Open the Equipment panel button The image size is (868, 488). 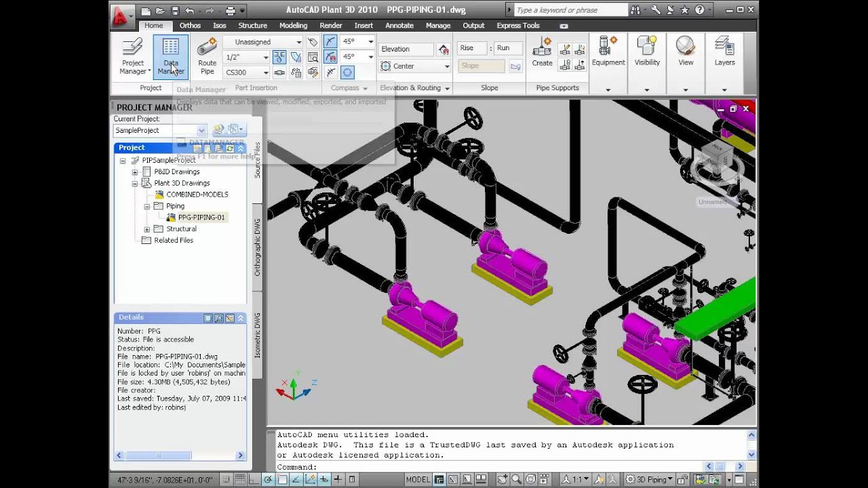point(608,52)
